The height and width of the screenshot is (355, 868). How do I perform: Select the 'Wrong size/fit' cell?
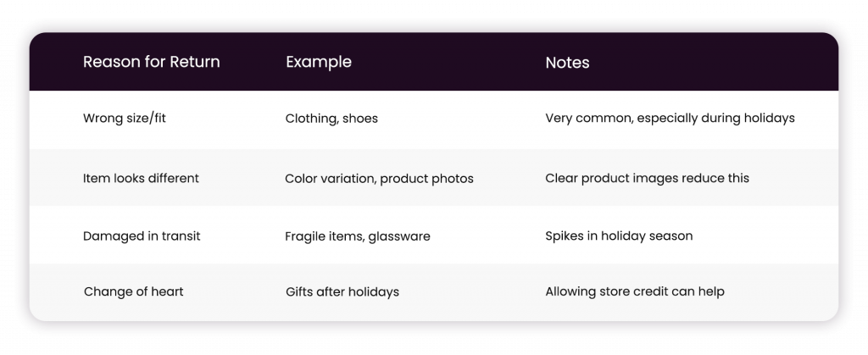pos(124,119)
